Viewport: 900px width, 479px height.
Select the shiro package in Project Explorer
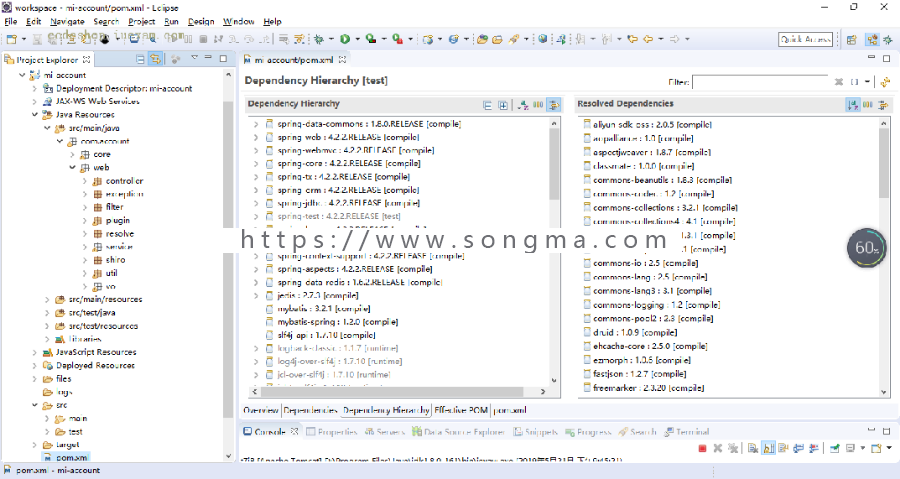click(115, 260)
